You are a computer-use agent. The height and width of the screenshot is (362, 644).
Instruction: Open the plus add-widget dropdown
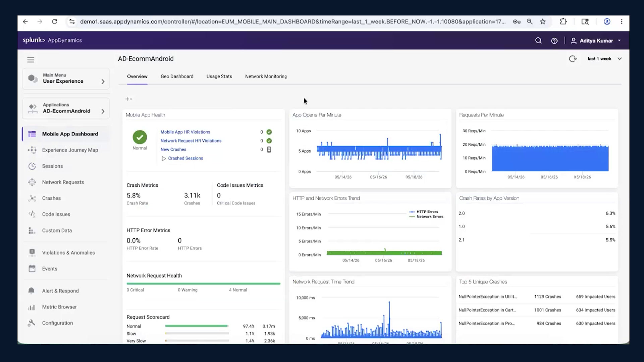pos(128,99)
